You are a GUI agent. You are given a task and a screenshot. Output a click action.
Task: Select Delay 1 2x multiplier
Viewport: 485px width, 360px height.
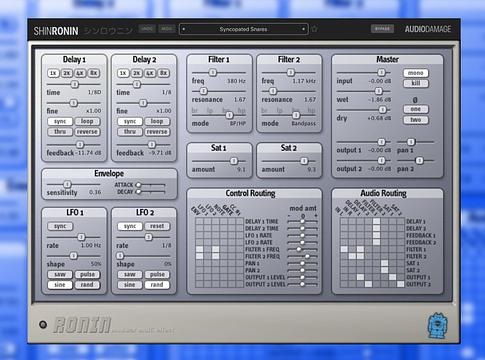[67, 73]
